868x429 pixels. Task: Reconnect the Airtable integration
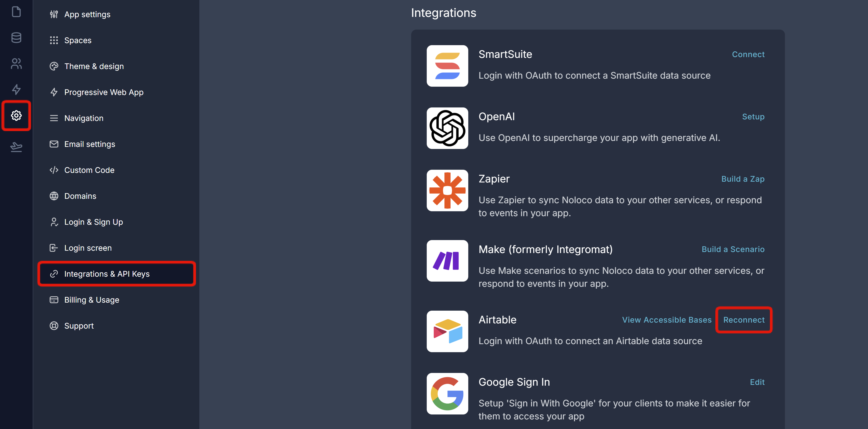[744, 320]
